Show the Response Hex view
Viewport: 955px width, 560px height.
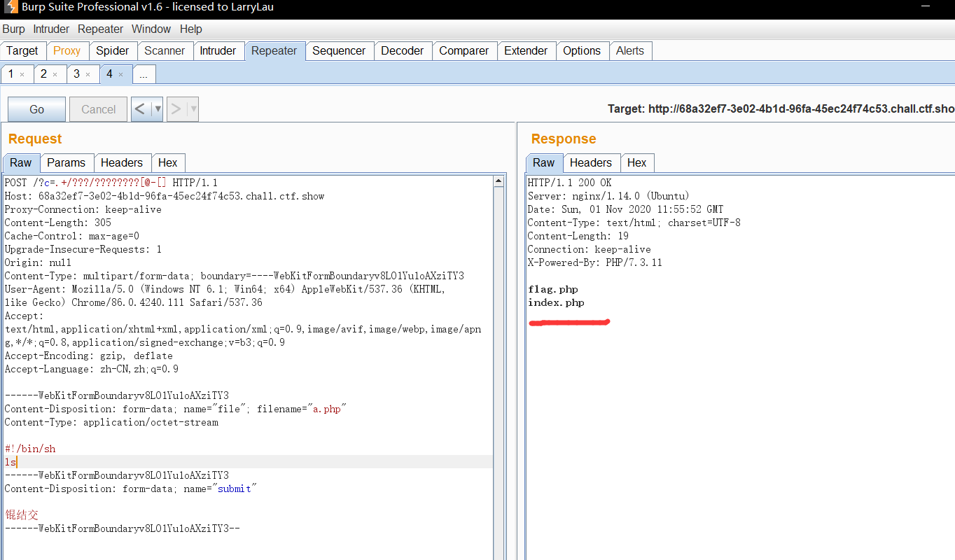pyautogui.click(x=637, y=162)
